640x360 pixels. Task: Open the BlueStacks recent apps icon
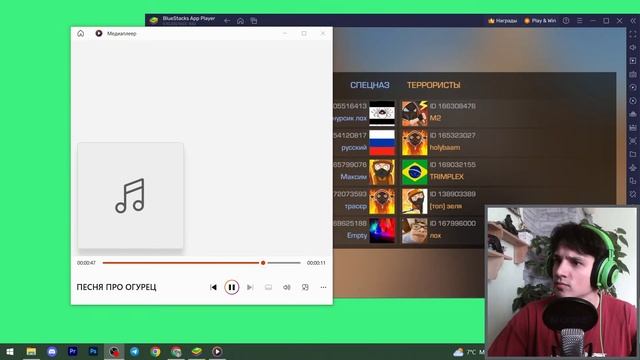(x=253, y=20)
